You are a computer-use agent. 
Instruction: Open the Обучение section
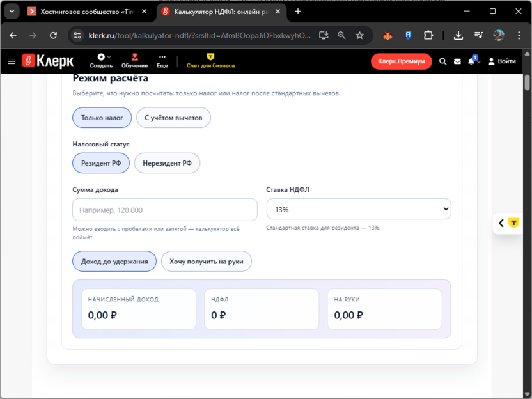click(134, 61)
